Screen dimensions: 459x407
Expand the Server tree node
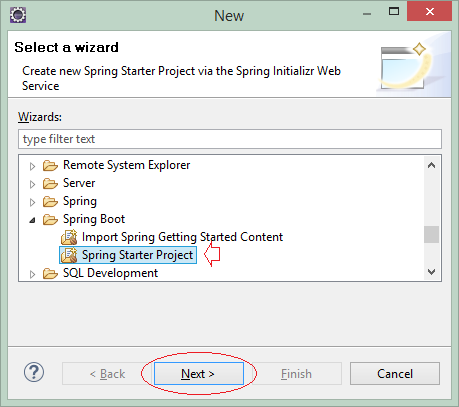click(32, 184)
